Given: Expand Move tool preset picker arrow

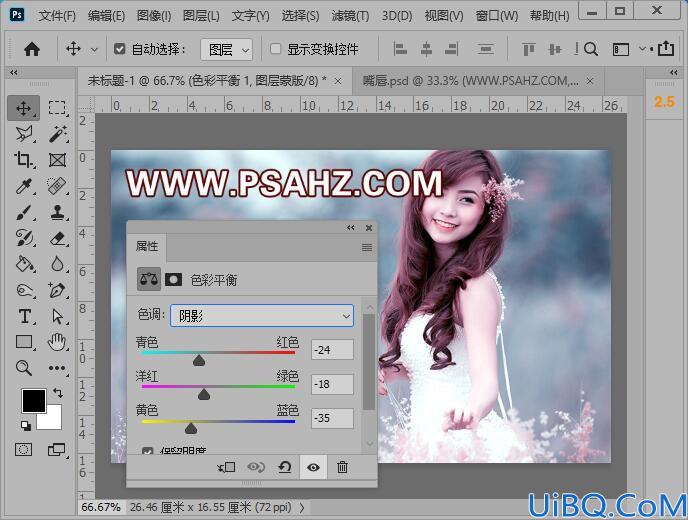Looking at the screenshot, I should [x=94, y=50].
